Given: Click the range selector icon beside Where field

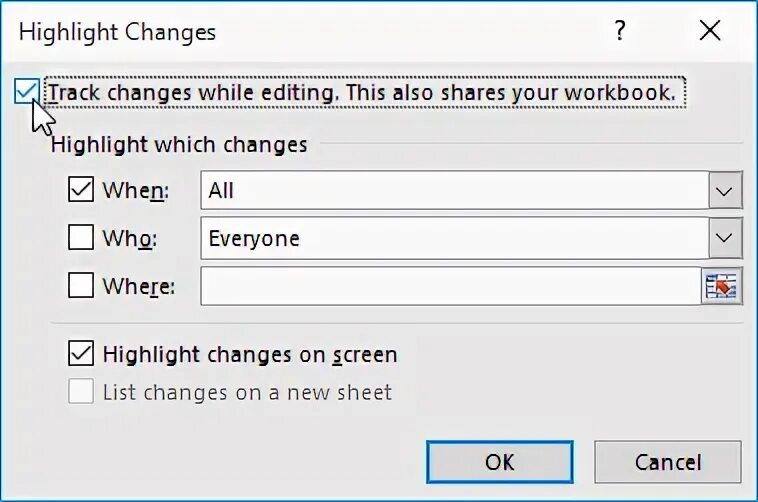Looking at the screenshot, I should [721, 286].
